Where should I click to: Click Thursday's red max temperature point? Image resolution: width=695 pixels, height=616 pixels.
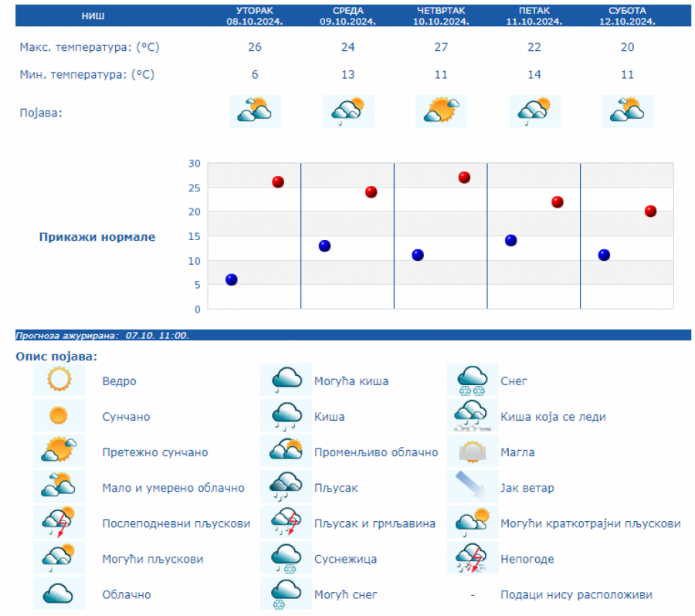click(464, 178)
